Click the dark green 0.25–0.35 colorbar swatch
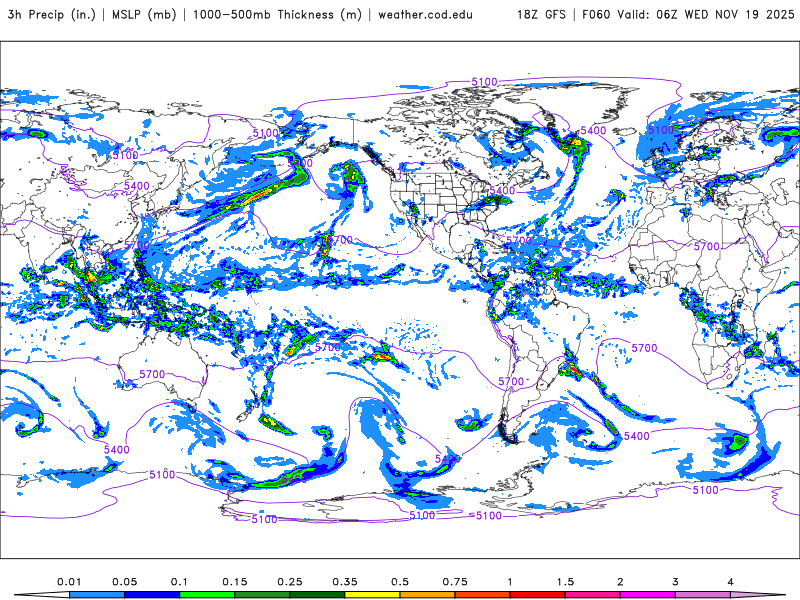This screenshot has width=800, height=600. pyautogui.click(x=317, y=595)
